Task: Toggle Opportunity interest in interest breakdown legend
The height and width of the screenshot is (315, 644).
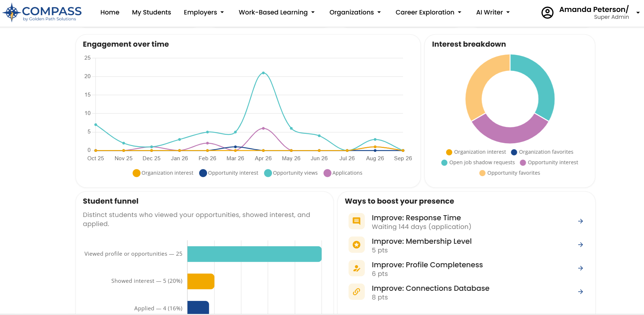Action: point(549,163)
